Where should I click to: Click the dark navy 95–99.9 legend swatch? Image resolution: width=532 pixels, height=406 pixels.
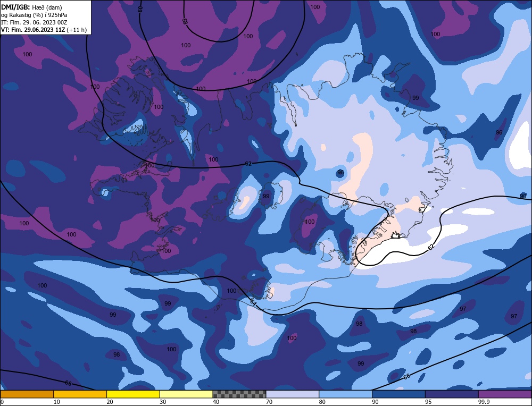pos(452,394)
